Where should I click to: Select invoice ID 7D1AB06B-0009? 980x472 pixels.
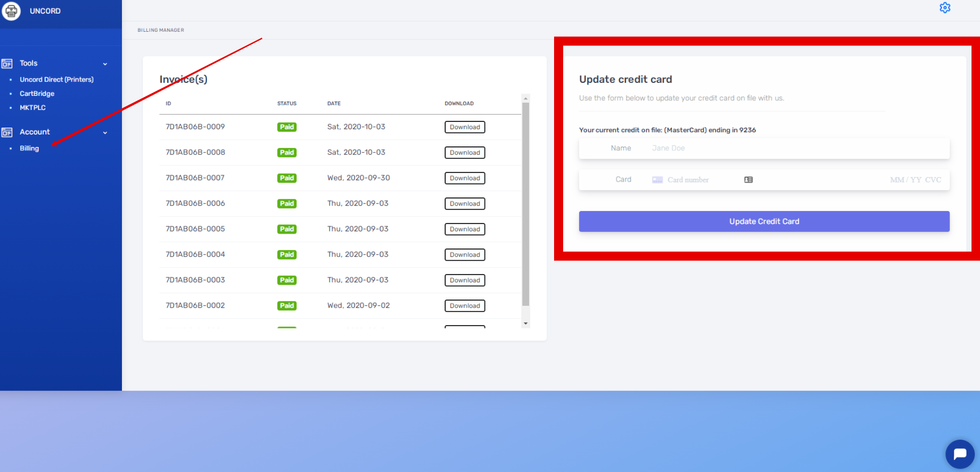195,127
